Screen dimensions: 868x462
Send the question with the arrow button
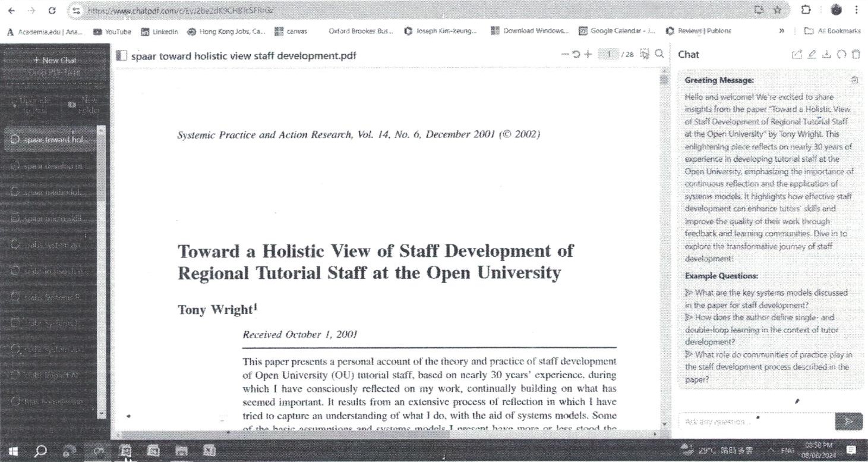coord(848,421)
